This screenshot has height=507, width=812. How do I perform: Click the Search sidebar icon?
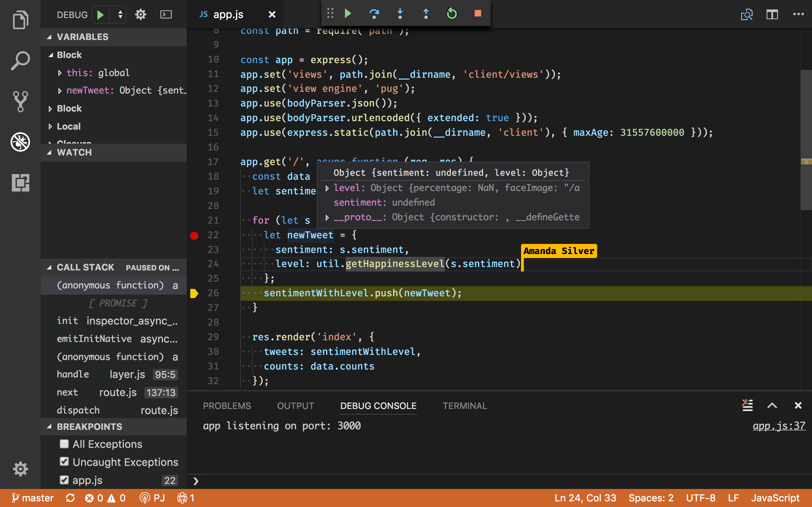pos(21,60)
